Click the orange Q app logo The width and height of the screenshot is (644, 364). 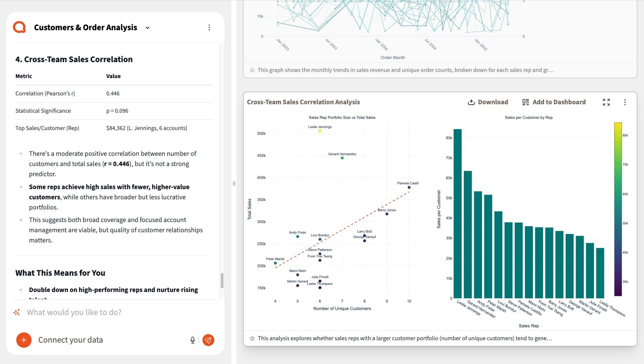[x=19, y=27]
